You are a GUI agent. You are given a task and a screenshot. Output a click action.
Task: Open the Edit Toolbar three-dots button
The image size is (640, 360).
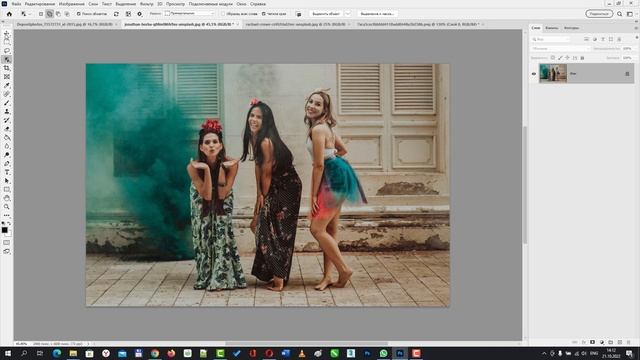coord(7,215)
